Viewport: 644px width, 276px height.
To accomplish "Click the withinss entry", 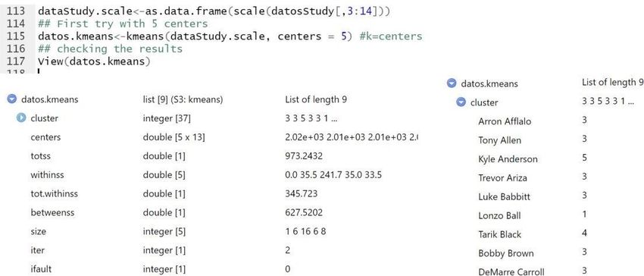I will 47,175.
